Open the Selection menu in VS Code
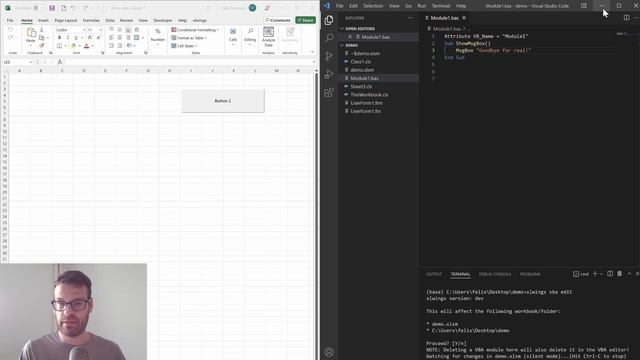640x360 pixels. click(373, 6)
